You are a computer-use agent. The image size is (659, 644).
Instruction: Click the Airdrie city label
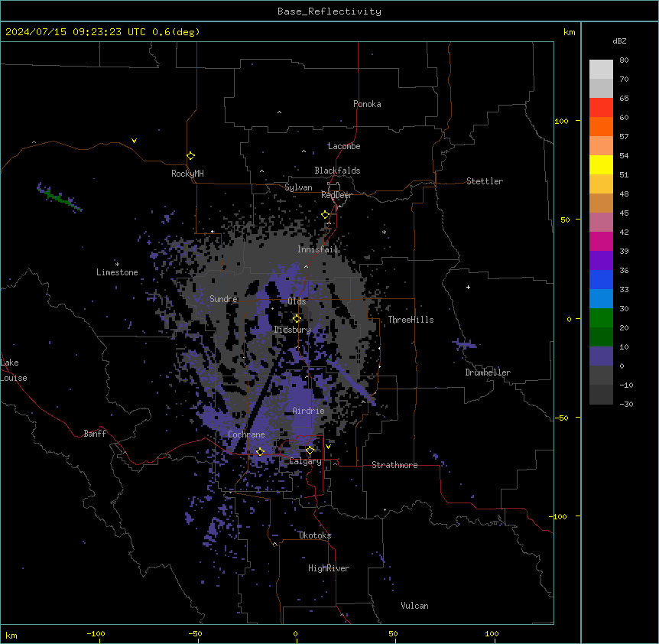click(x=309, y=411)
